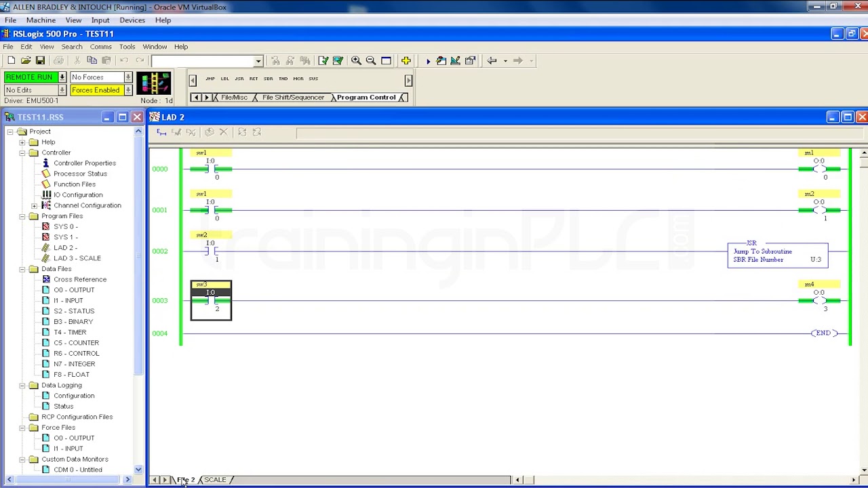The width and height of the screenshot is (868, 488).
Task: Open Processor Status in project tree
Action: click(x=80, y=174)
